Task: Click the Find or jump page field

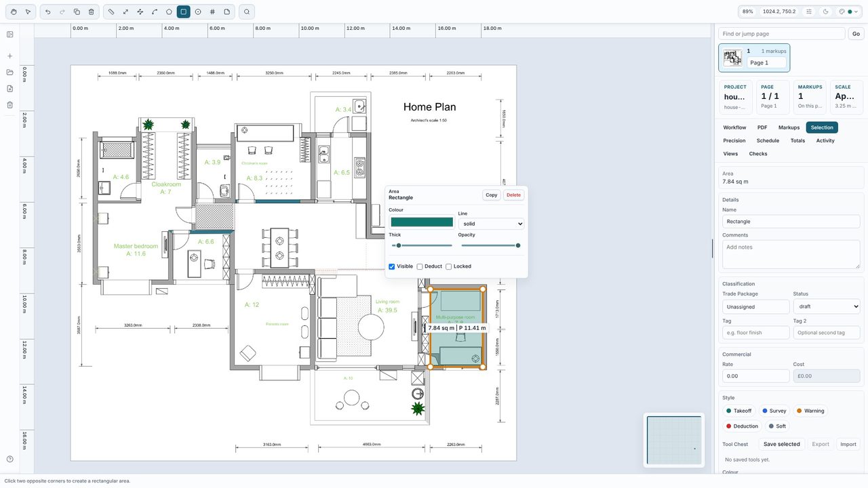Action: pos(782,34)
